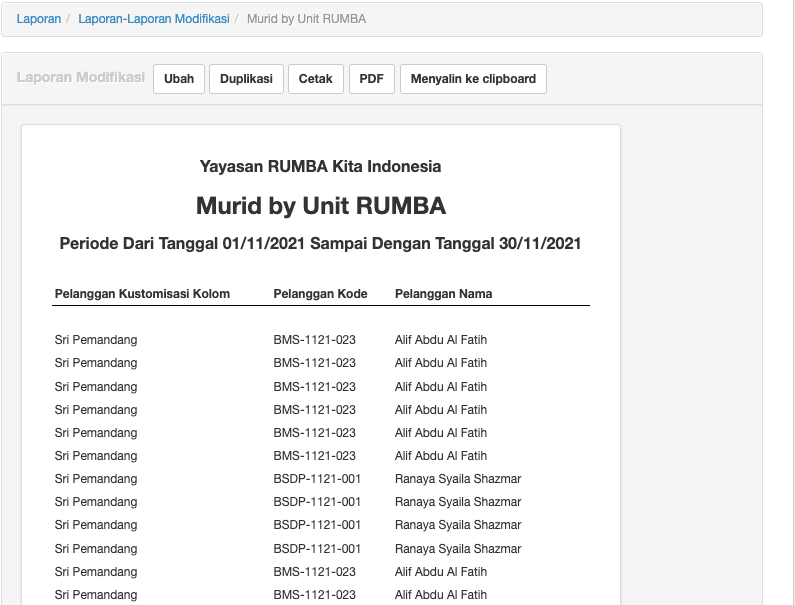Click Pelanggan Kode column header
This screenshot has height=605, width=795.
point(320,294)
